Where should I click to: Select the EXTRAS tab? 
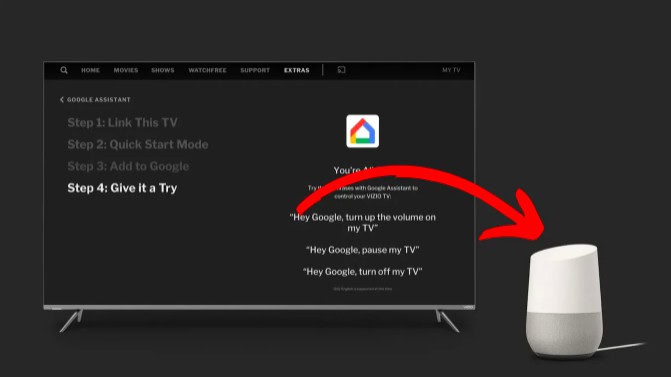297,70
